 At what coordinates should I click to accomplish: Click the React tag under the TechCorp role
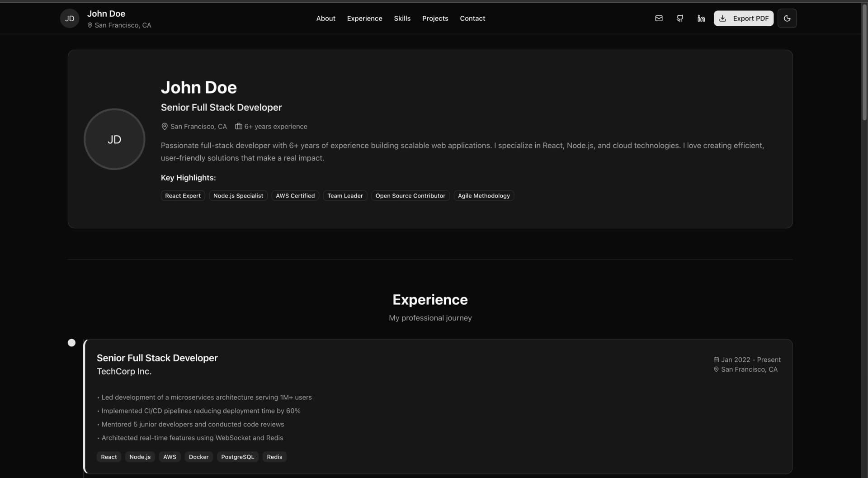pos(108,457)
